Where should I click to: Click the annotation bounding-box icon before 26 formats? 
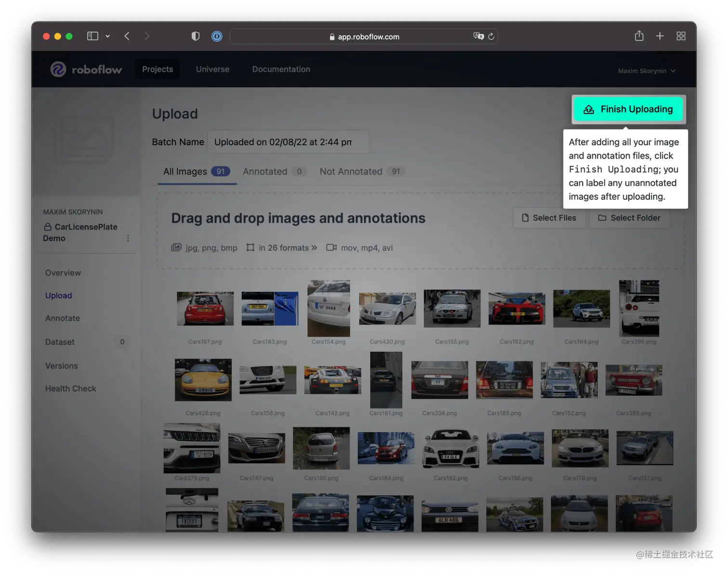[251, 247]
